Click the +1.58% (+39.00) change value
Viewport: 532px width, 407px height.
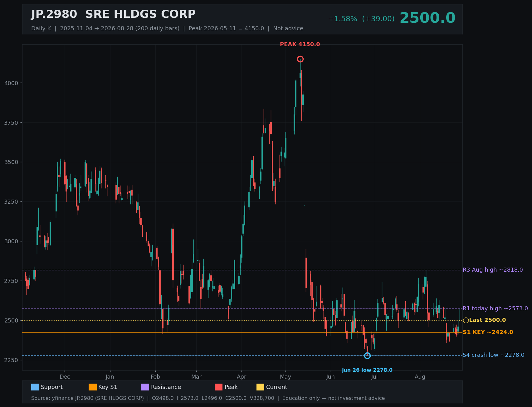coord(361,19)
